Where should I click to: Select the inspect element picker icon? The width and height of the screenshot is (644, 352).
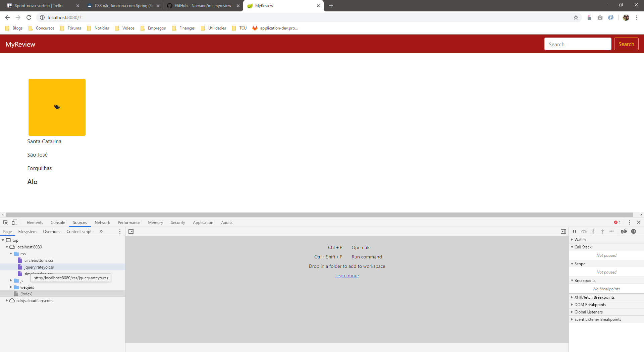[6, 223]
